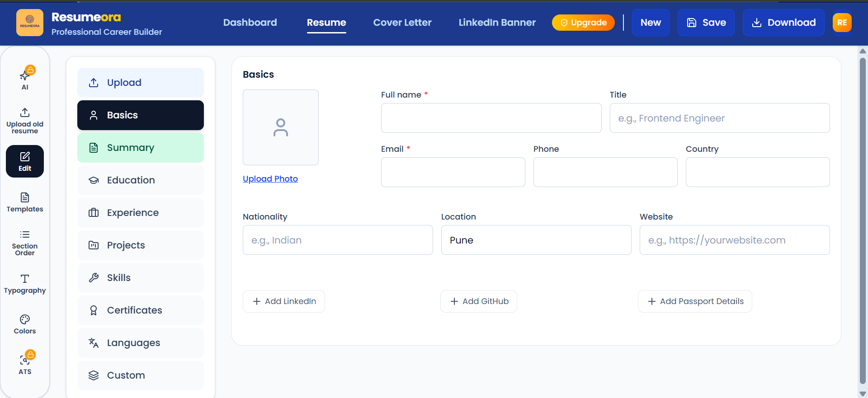Click the Location field containing Pune
This screenshot has width=868, height=398.
point(536,240)
